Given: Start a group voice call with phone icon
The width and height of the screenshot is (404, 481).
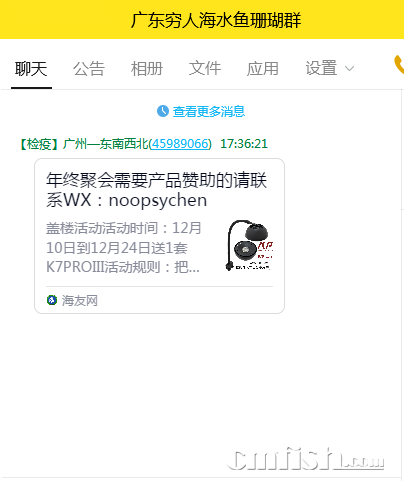Looking at the screenshot, I should [399, 65].
